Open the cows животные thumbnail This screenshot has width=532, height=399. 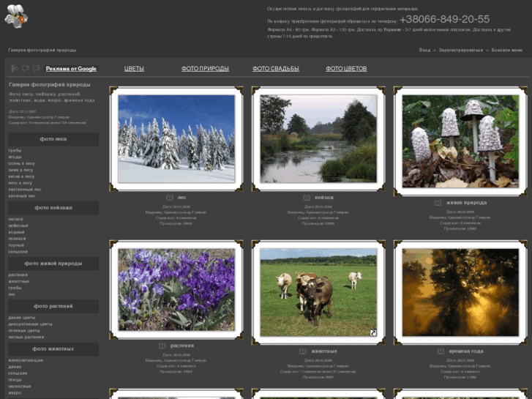click(x=318, y=292)
